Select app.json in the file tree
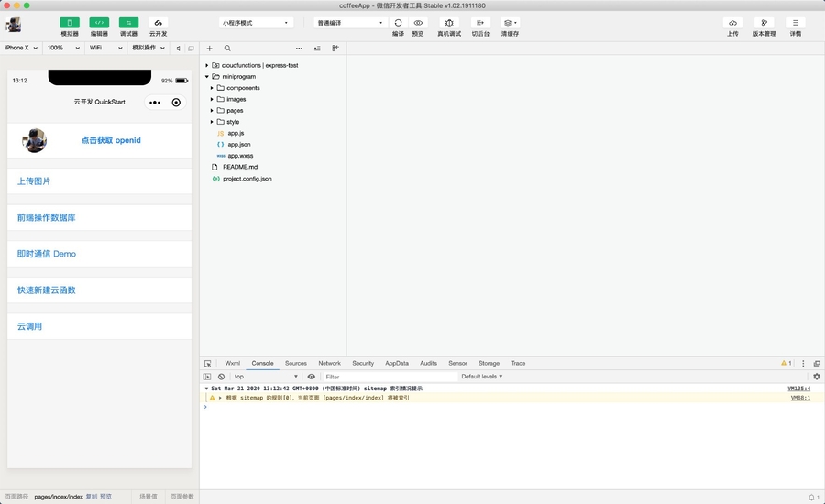825x504 pixels. tap(238, 145)
